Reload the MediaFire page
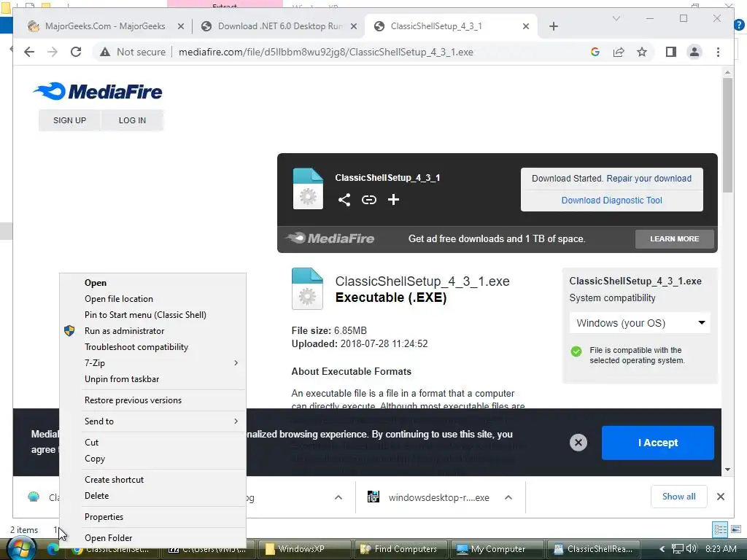747x560 pixels. 76,52
